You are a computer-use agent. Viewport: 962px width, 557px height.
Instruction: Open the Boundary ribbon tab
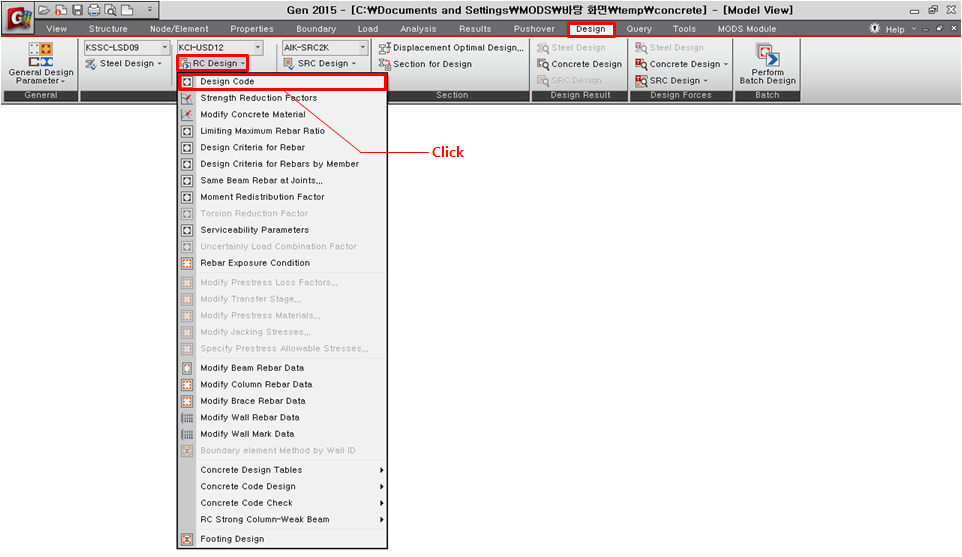tap(316, 29)
